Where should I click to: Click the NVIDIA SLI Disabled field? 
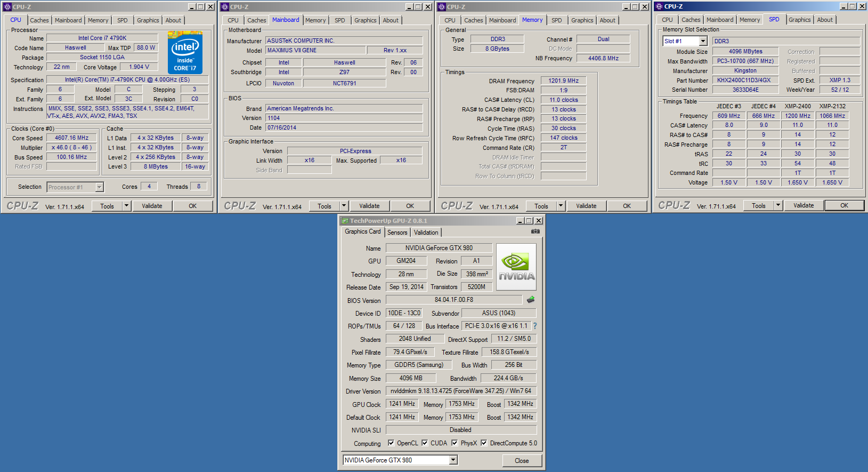pos(461,430)
